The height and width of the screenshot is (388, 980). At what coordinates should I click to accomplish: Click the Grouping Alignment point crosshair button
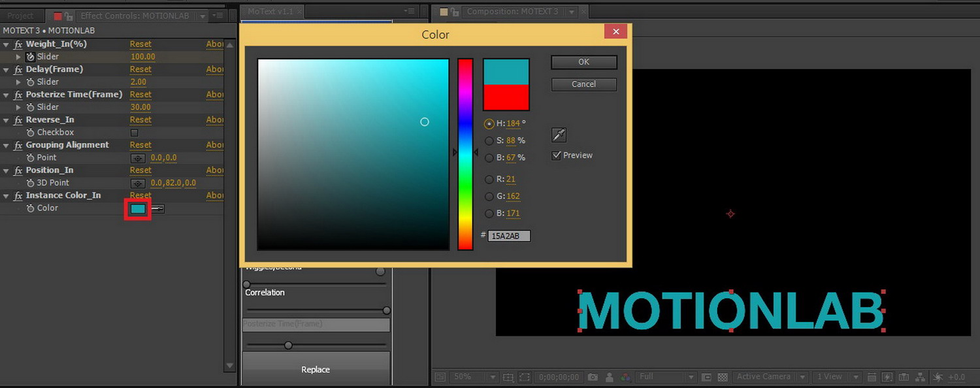click(x=138, y=158)
